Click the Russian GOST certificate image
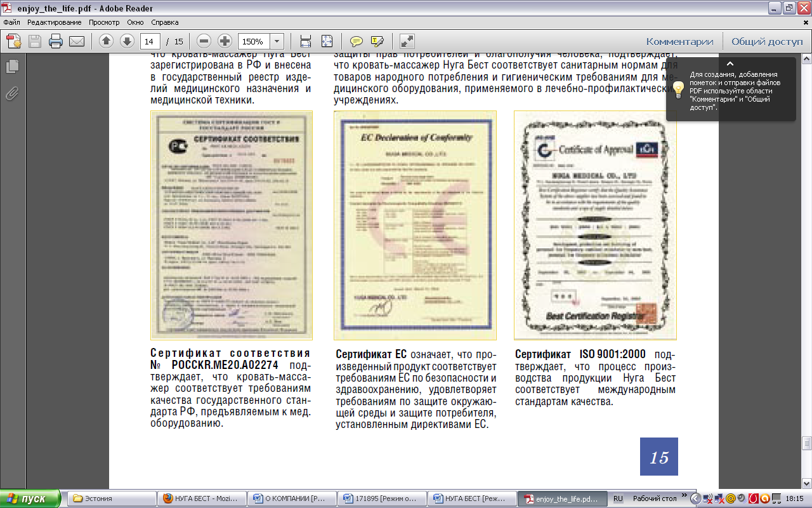Viewport: 812px width, 508px height. point(232,225)
